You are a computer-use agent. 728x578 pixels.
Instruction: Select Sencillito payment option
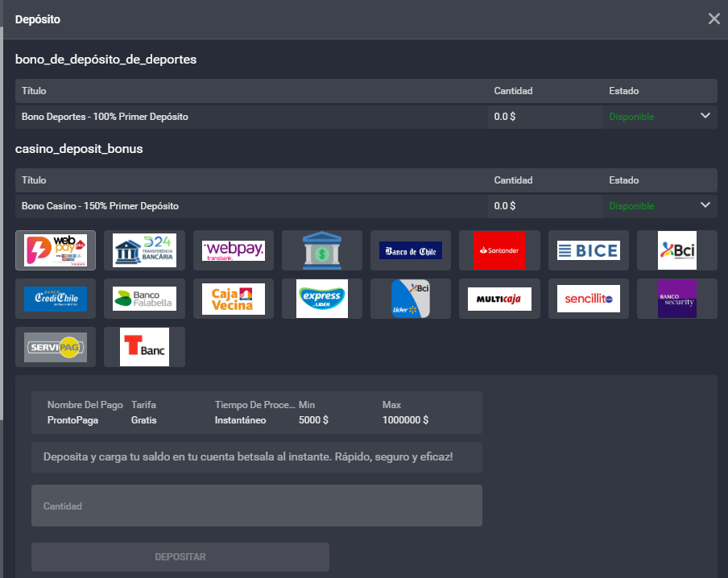pos(588,299)
